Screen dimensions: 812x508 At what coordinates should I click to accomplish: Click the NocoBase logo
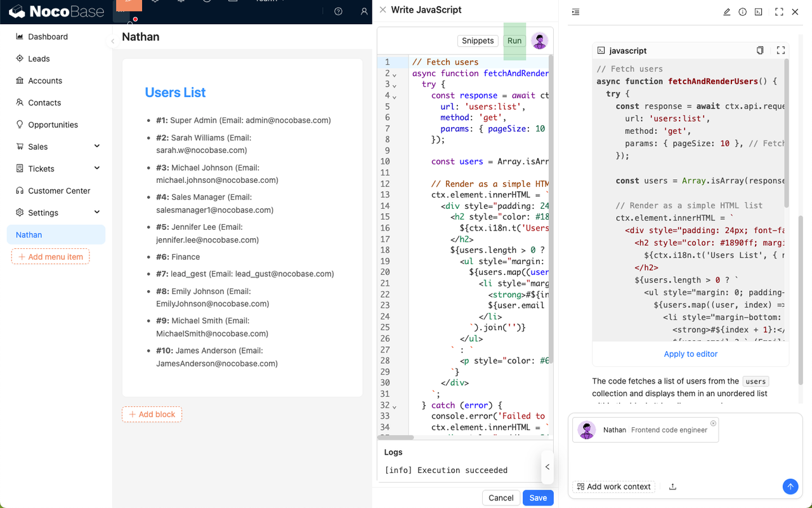tap(55, 11)
